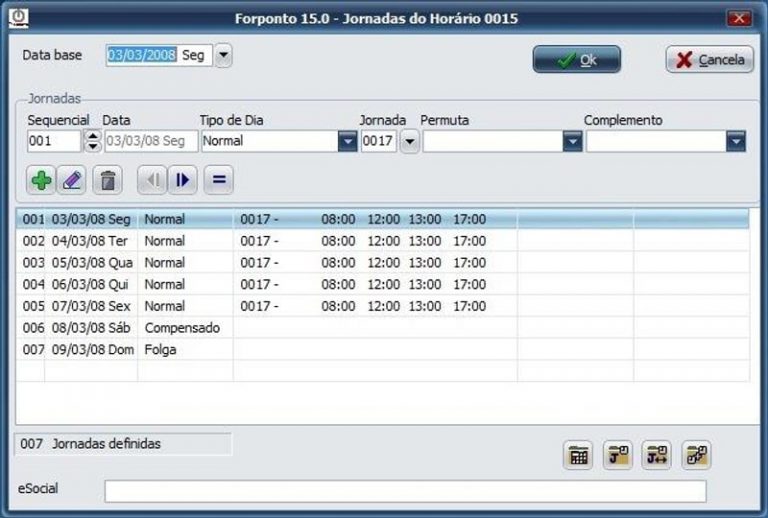Click inside the eSocial text field
768x518 pixels.
[405, 490]
